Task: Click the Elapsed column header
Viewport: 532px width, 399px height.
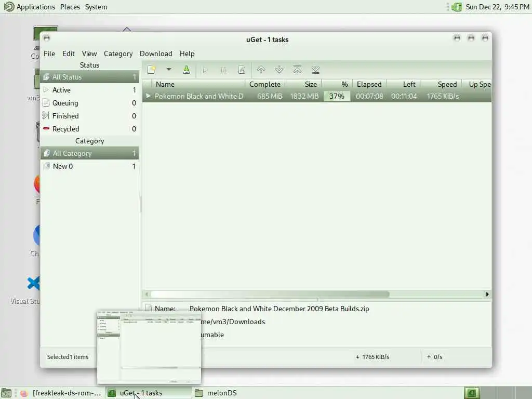Action: 369,84
